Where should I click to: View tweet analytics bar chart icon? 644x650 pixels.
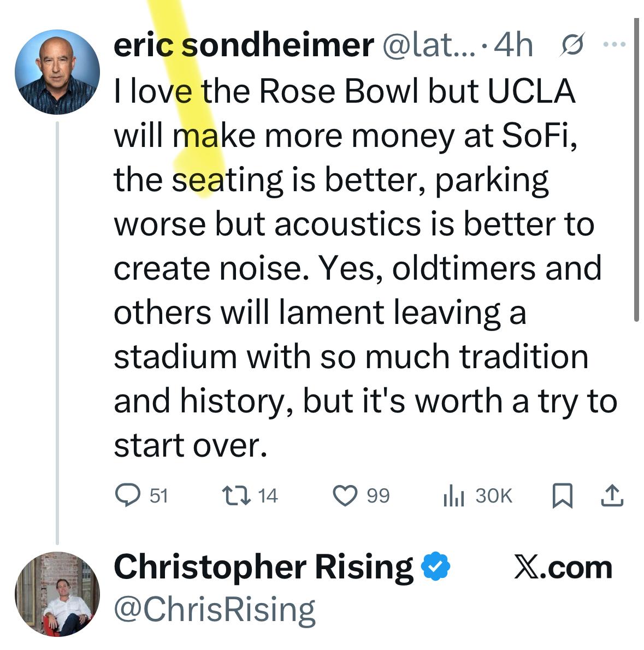pyautogui.click(x=453, y=495)
